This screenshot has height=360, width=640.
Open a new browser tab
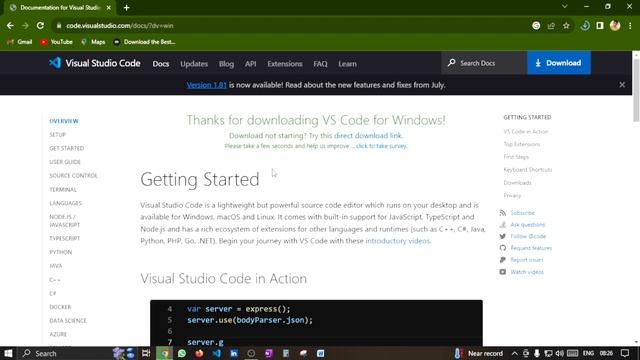pyautogui.click(x=127, y=7)
